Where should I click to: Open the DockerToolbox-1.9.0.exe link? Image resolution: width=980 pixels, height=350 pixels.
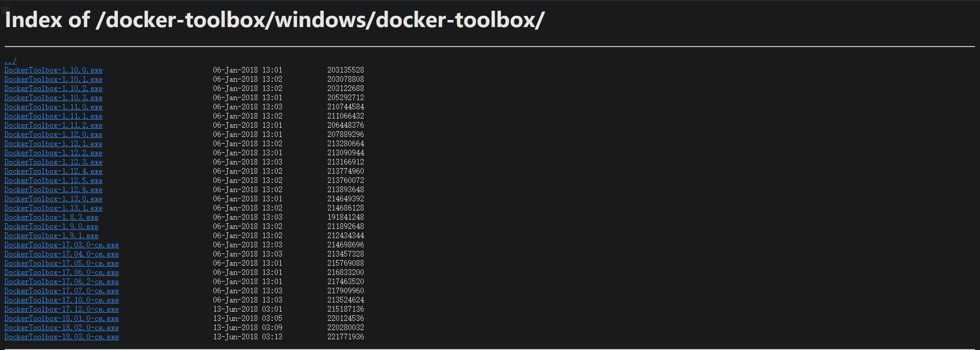click(52, 226)
